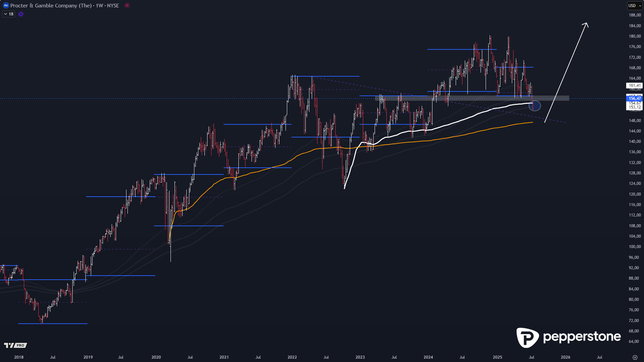Click the 64,00 price axis value
The height and width of the screenshot is (362, 644).
635,341
